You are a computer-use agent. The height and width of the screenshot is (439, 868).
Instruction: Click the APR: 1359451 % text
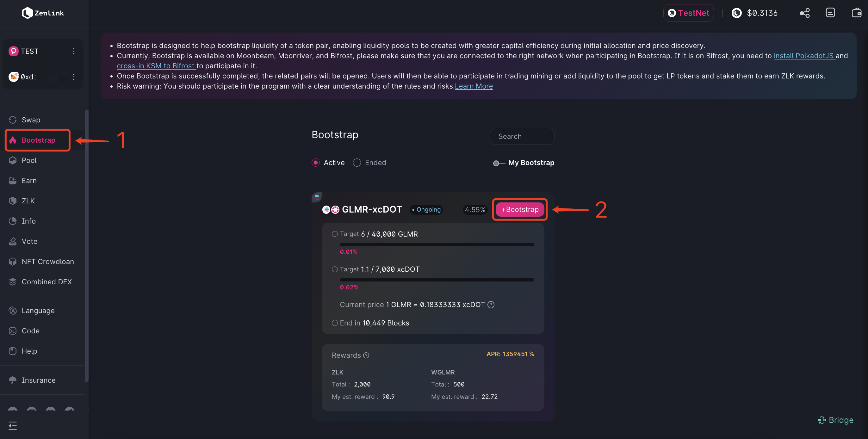pyautogui.click(x=510, y=354)
